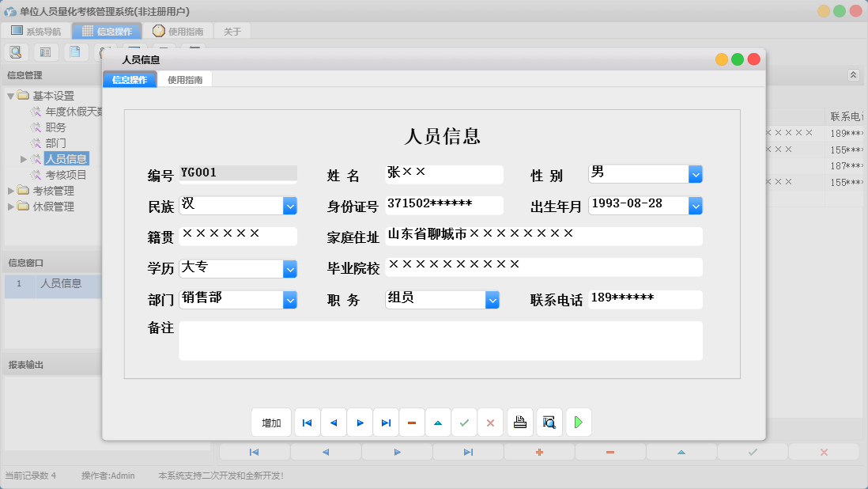This screenshot has width=868, height=489.
Task: Click the green run arrow icon in dialog
Action: tap(578, 422)
